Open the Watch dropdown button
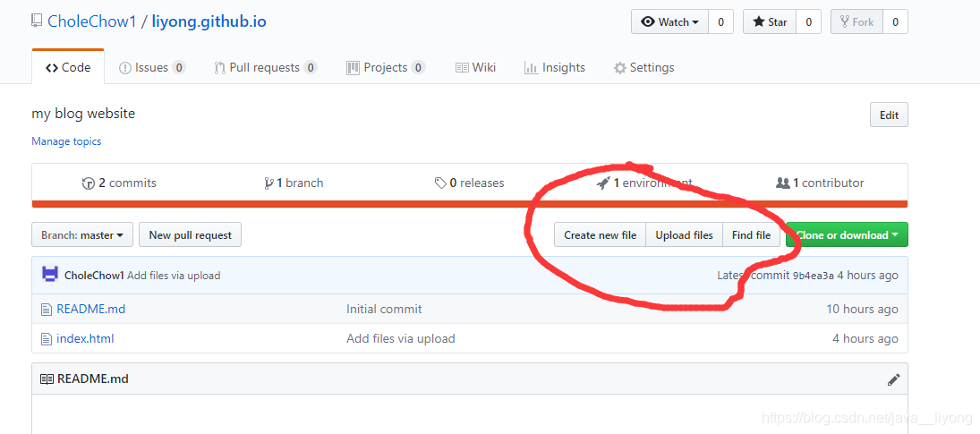Viewport: 980px width, 434px height. [x=669, y=21]
